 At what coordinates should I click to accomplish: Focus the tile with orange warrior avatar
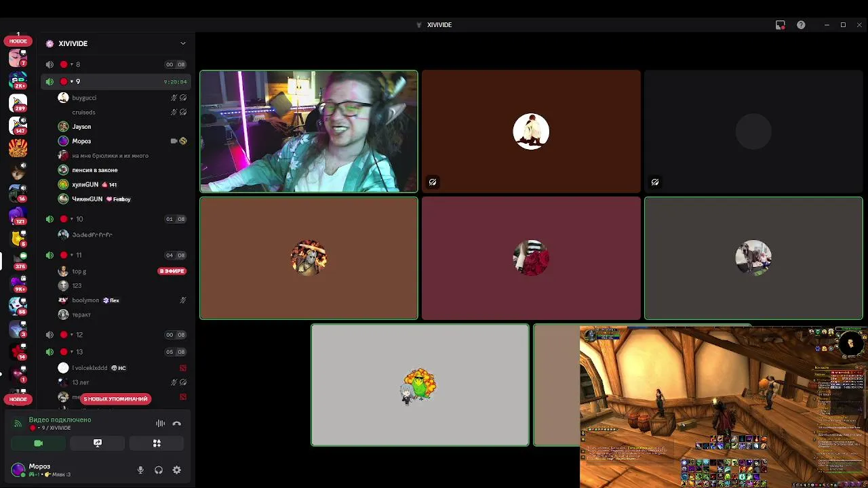tap(309, 258)
